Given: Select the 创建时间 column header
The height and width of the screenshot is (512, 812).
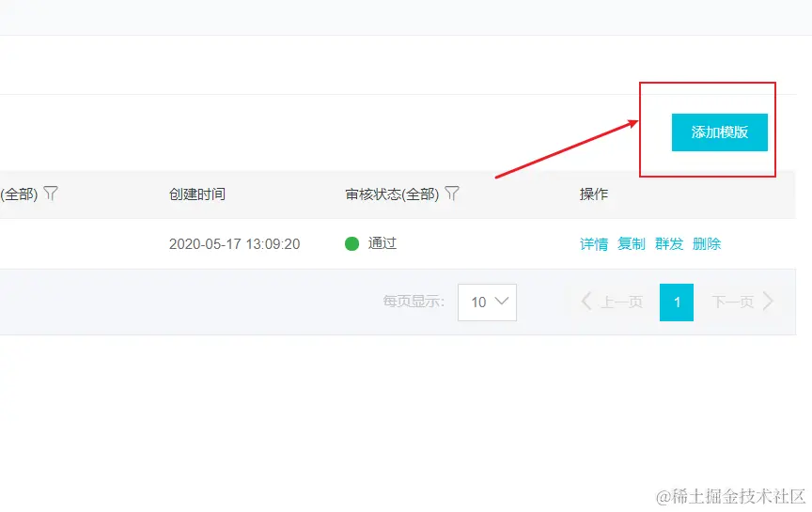Looking at the screenshot, I should [x=197, y=194].
